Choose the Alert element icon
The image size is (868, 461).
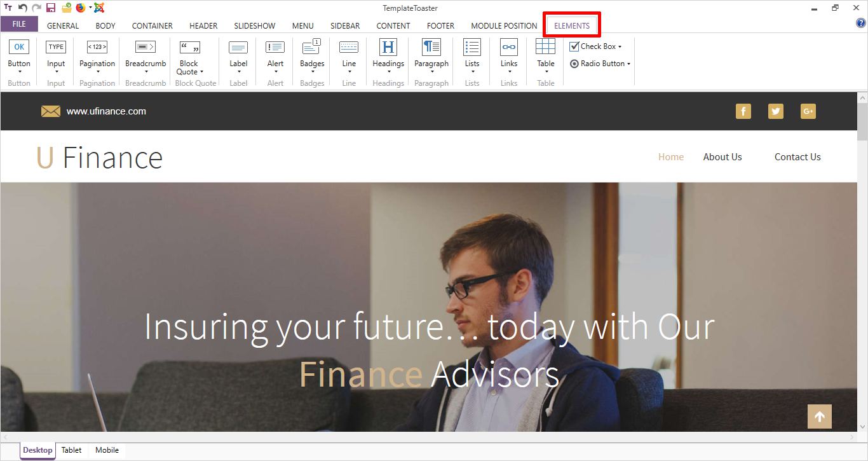point(275,47)
